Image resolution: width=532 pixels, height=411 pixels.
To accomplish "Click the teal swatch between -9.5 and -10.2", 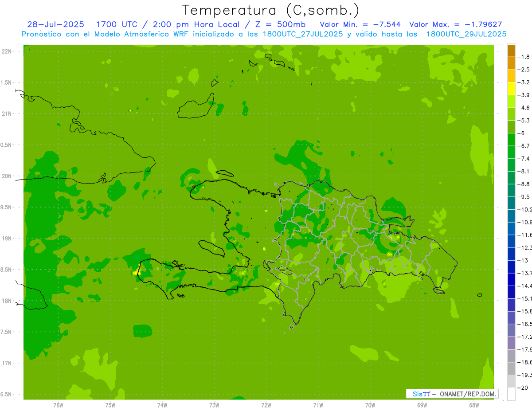I will click(x=511, y=203).
